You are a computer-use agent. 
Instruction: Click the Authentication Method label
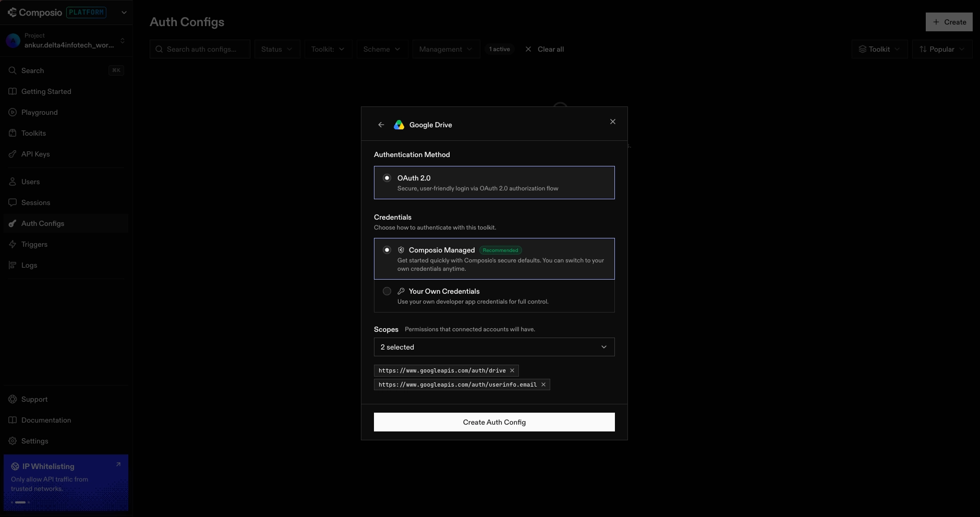[x=412, y=154]
